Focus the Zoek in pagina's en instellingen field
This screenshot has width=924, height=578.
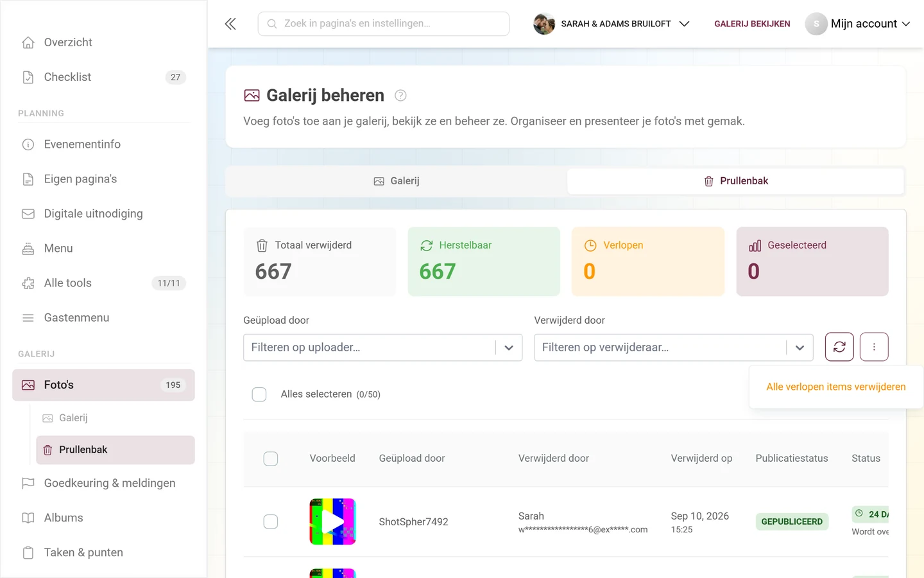pos(384,24)
